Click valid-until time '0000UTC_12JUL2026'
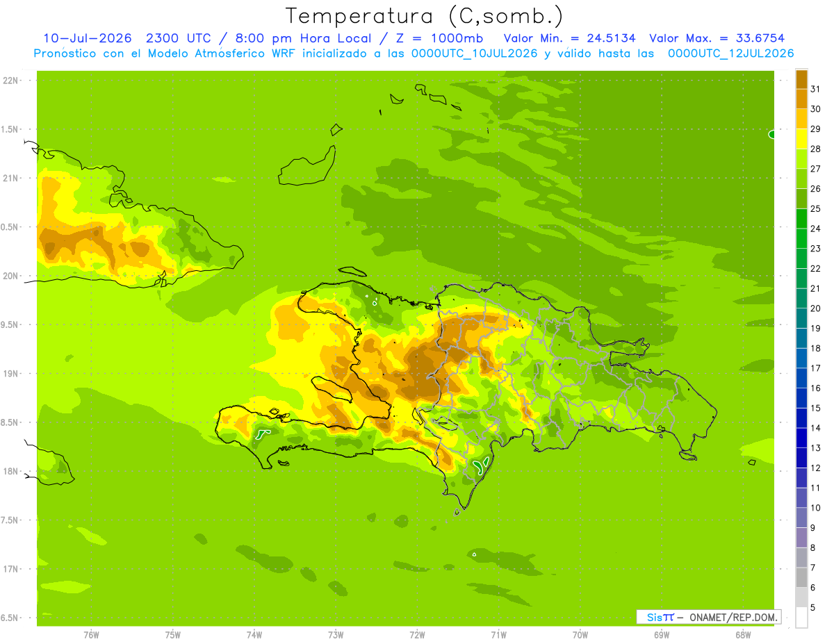Viewport: 834px width, 644px height. click(731, 53)
